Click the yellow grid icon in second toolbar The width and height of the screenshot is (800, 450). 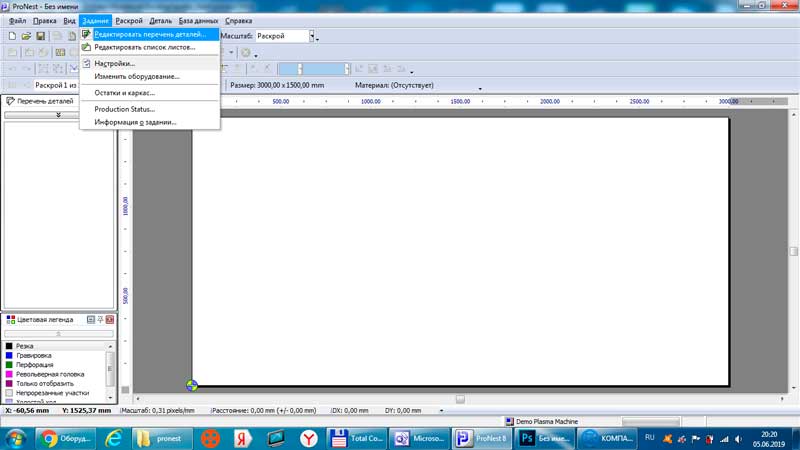point(60,53)
